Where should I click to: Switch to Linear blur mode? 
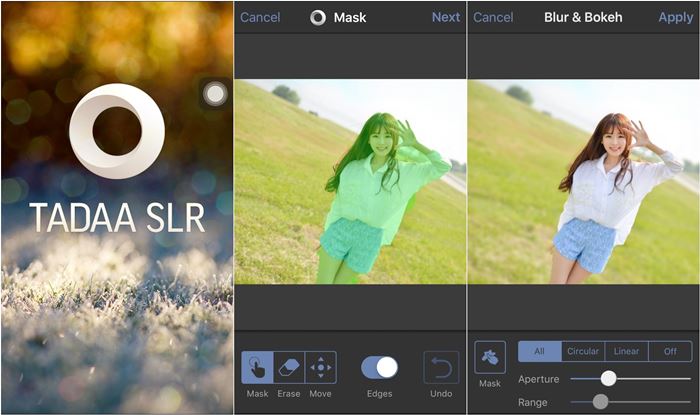click(626, 351)
